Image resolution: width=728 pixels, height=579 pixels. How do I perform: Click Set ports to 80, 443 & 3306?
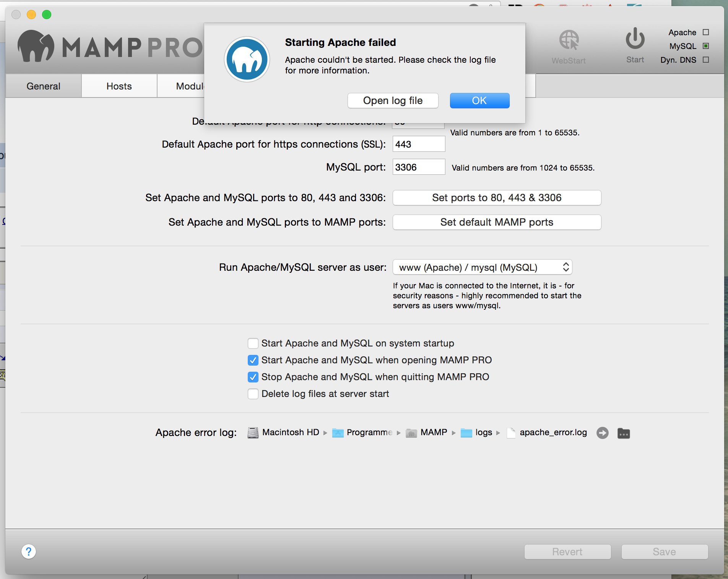point(497,198)
